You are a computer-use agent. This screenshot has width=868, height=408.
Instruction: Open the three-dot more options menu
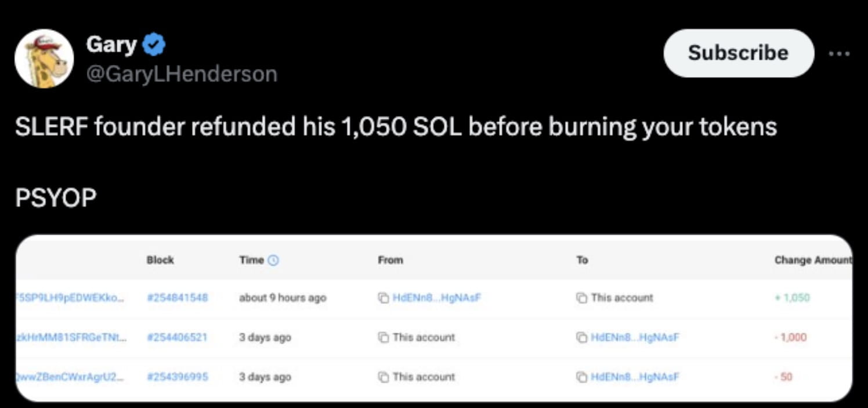tap(840, 53)
